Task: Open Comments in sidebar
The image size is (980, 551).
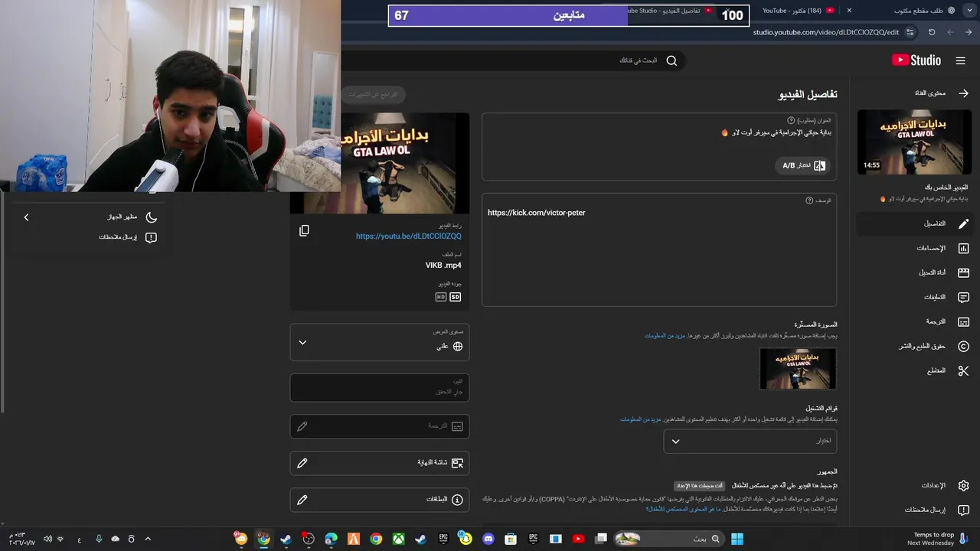Action: (913, 297)
